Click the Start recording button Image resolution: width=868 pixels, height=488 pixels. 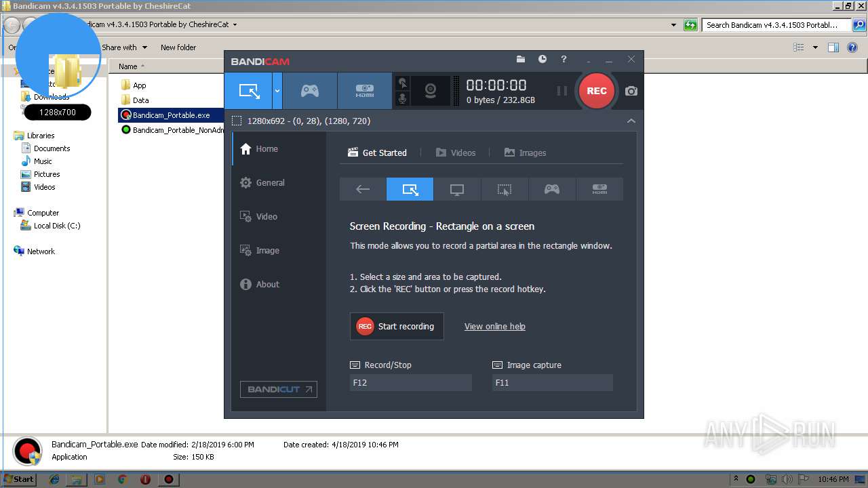tap(397, 326)
